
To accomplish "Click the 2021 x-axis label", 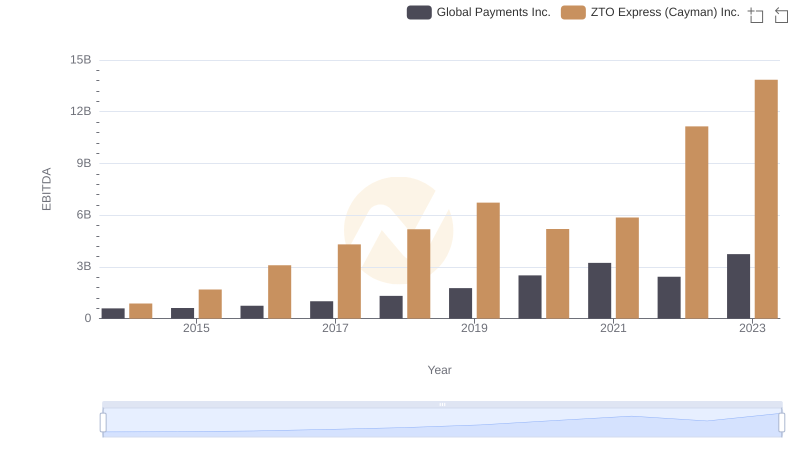I will [x=613, y=328].
